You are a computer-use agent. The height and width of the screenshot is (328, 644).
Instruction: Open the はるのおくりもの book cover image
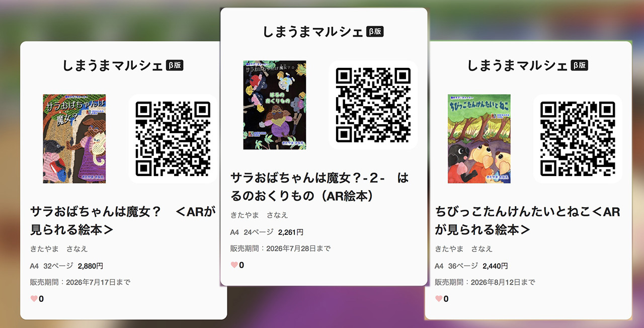coord(275,105)
